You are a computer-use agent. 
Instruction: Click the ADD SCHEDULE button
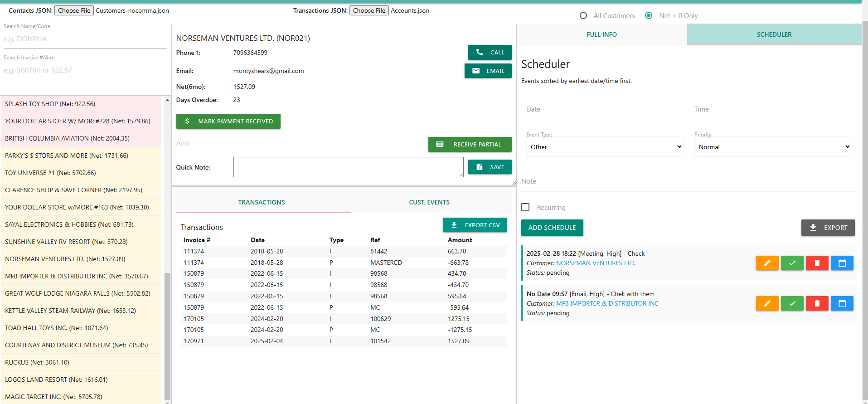[552, 228]
